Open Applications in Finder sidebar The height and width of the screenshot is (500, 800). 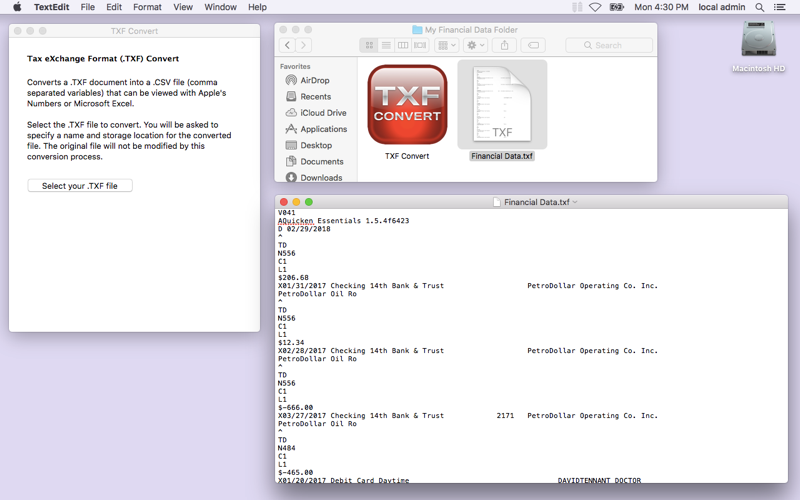coord(323,129)
